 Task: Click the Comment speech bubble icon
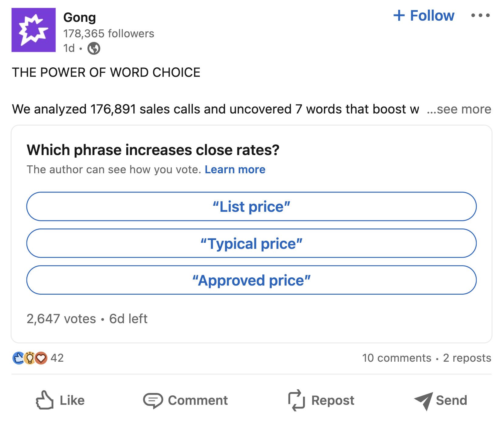[x=153, y=401]
